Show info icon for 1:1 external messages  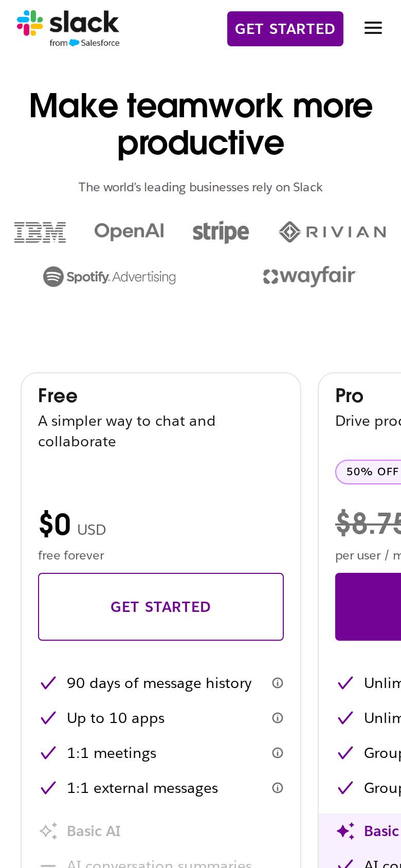pos(278,788)
